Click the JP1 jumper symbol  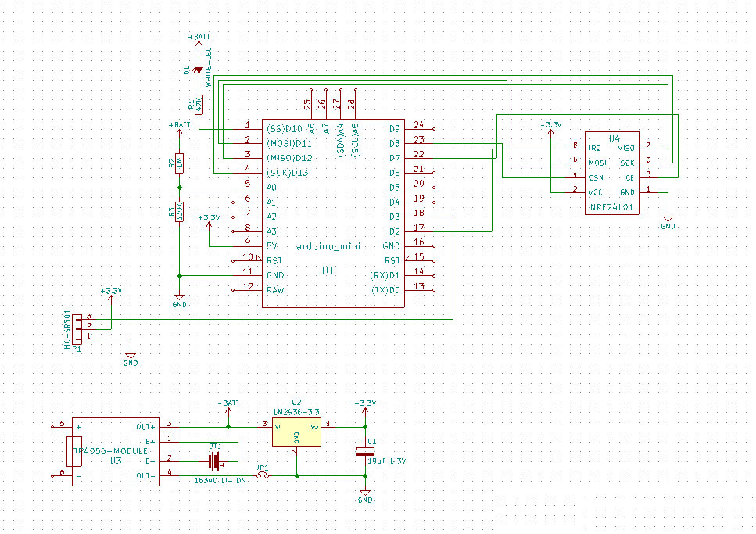[263, 475]
